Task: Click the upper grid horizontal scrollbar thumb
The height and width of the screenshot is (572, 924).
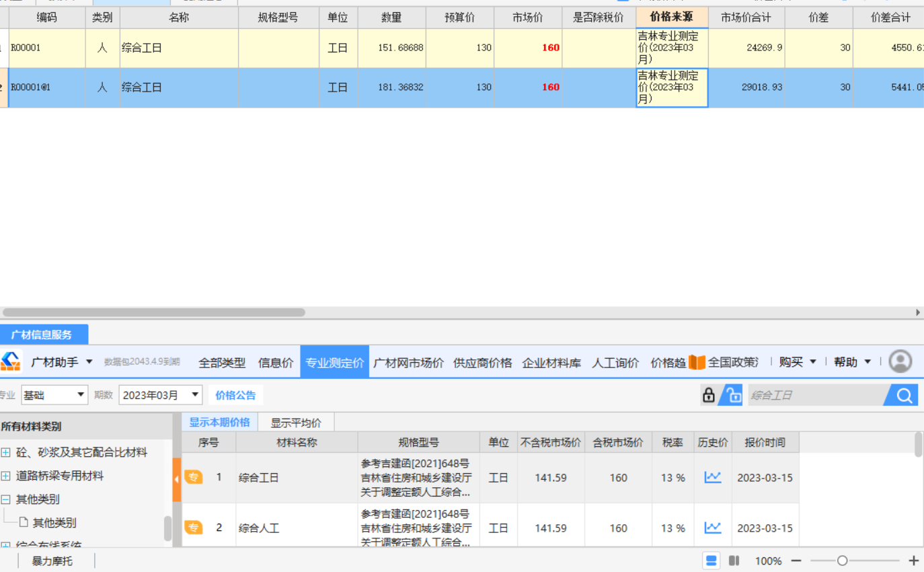Action: 153,312
